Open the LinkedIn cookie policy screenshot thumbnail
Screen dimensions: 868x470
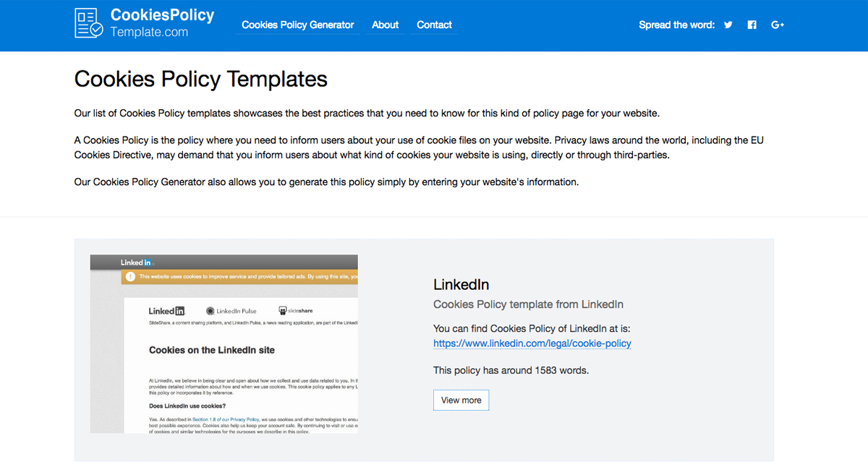click(224, 344)
